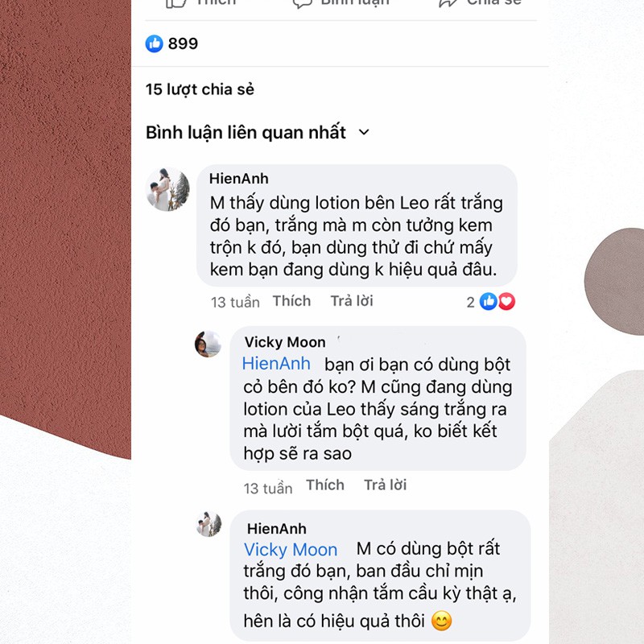Click the blue like reaction icon beside 899
644x644 pixels.
tap(155, 43)
